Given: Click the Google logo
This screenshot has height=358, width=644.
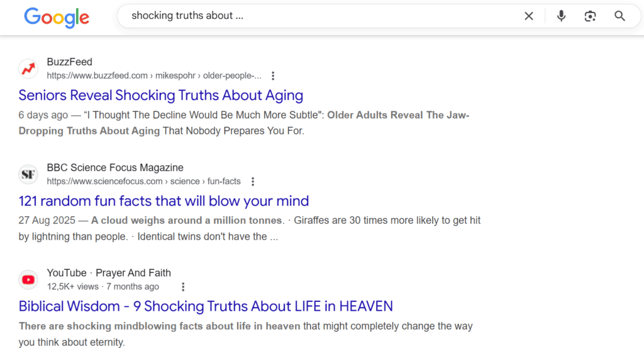Looking at the screenshot, I should pyautogui.click(x=57, y=17).
